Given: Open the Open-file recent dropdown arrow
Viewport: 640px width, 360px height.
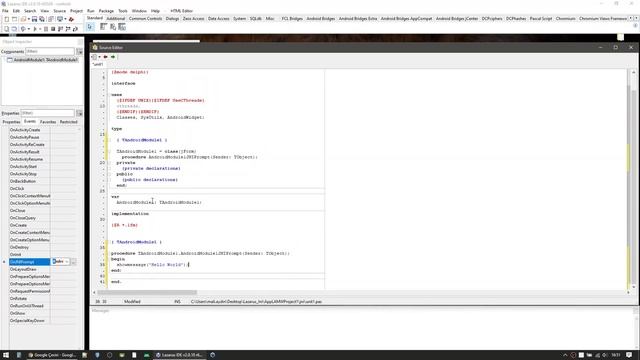Looking at the screenshot, I should [x=29, y=19].
